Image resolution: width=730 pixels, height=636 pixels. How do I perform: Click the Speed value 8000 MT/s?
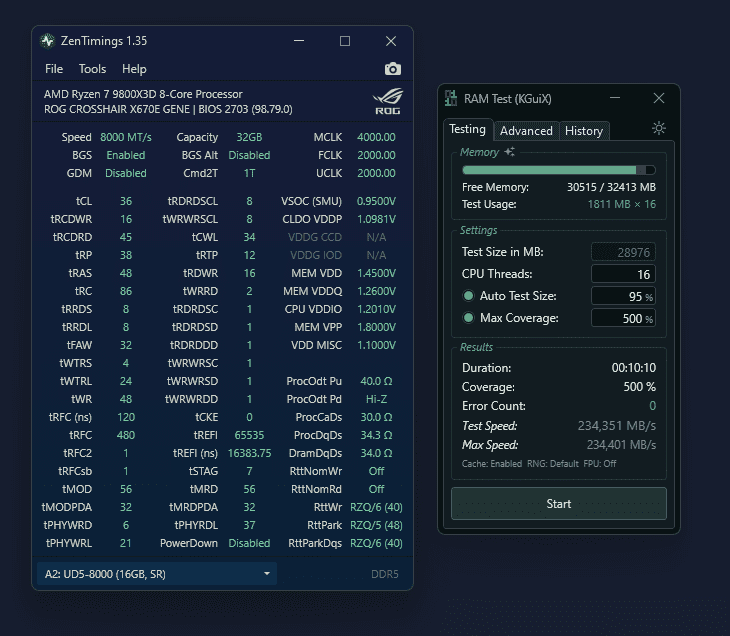click(126, 137)
